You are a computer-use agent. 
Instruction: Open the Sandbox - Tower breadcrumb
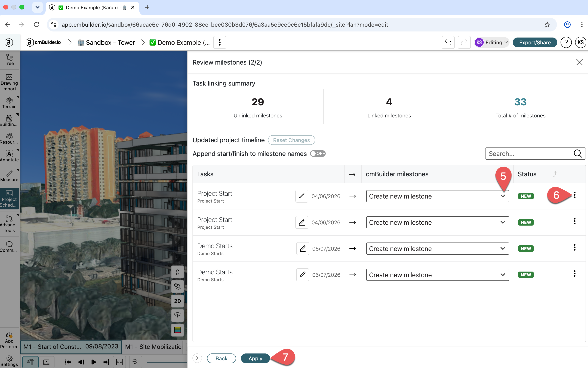[x=106, y=43]
